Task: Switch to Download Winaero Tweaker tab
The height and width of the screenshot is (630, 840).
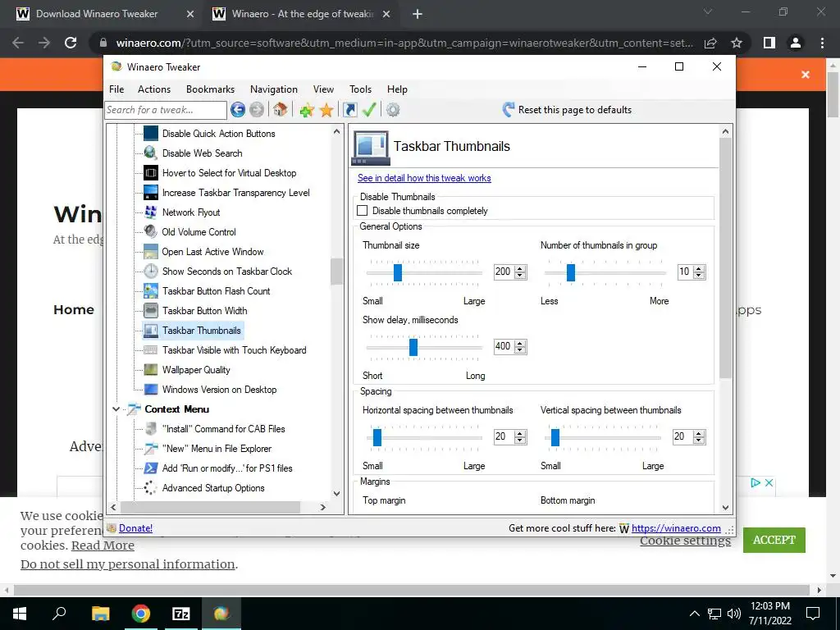Action: point(104,14)
